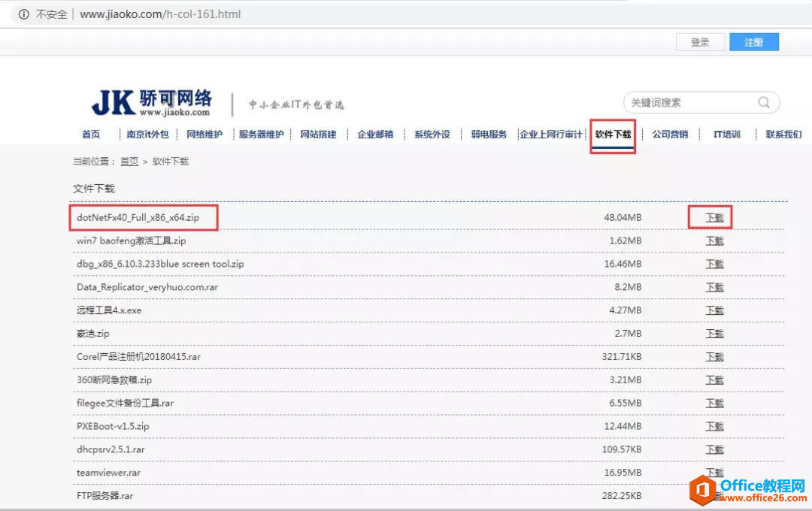Download dbg_x86 blue screen tool.zip via 下载 link

coord(715,265)
